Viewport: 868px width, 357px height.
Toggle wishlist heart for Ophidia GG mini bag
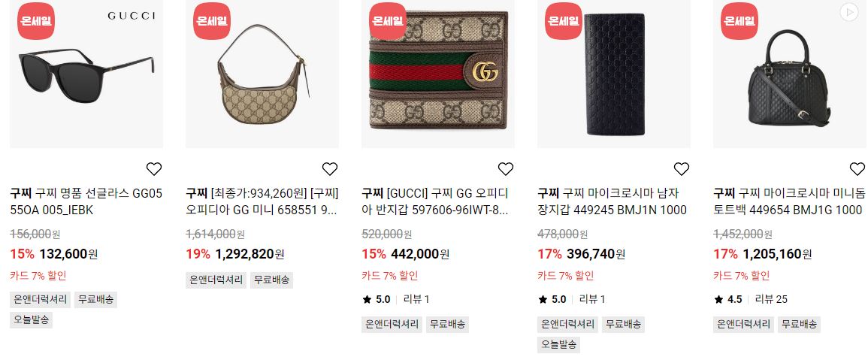pyautogui.click(x=330, y=169)
